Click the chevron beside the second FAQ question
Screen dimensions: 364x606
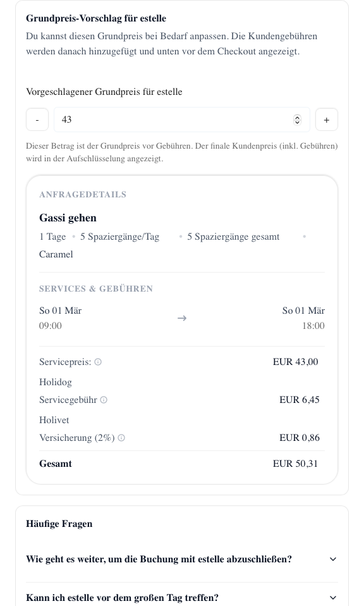point(333,598)
